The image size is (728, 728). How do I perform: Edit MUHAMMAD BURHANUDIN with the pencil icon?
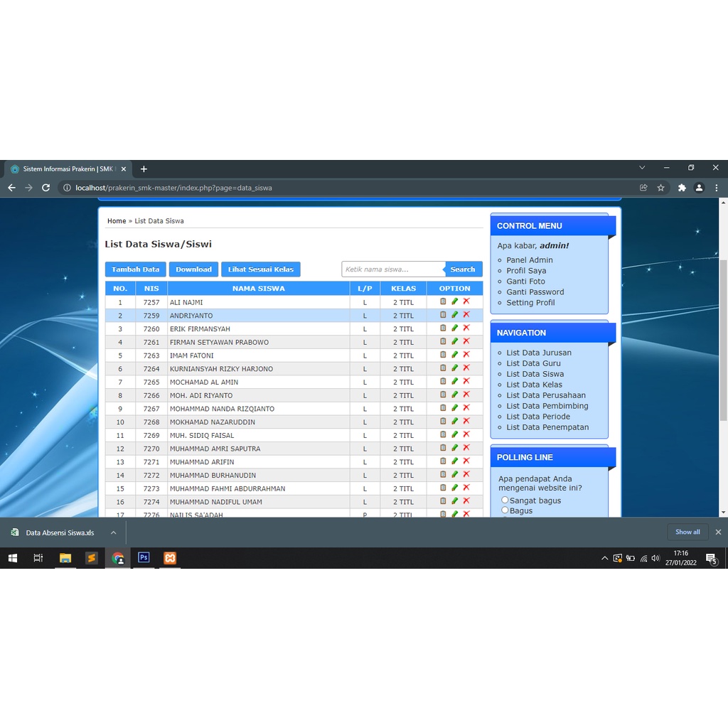454,474
